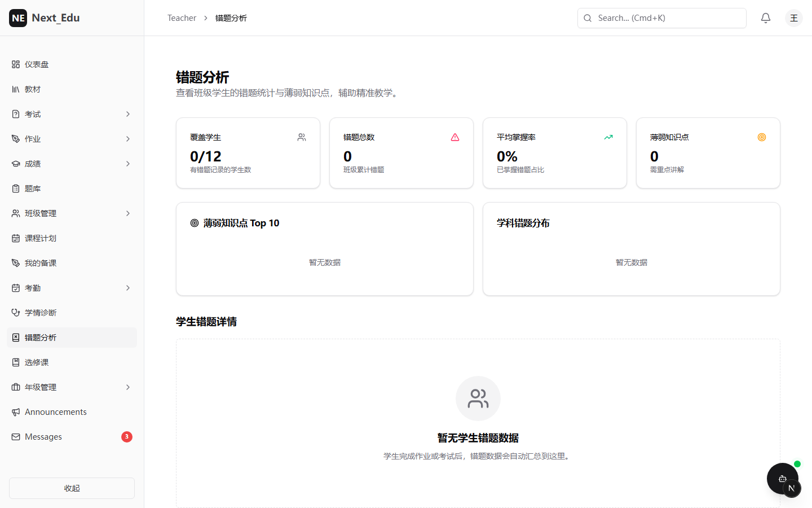Click the 教材 library icon
812x508 pixels.
16,89
